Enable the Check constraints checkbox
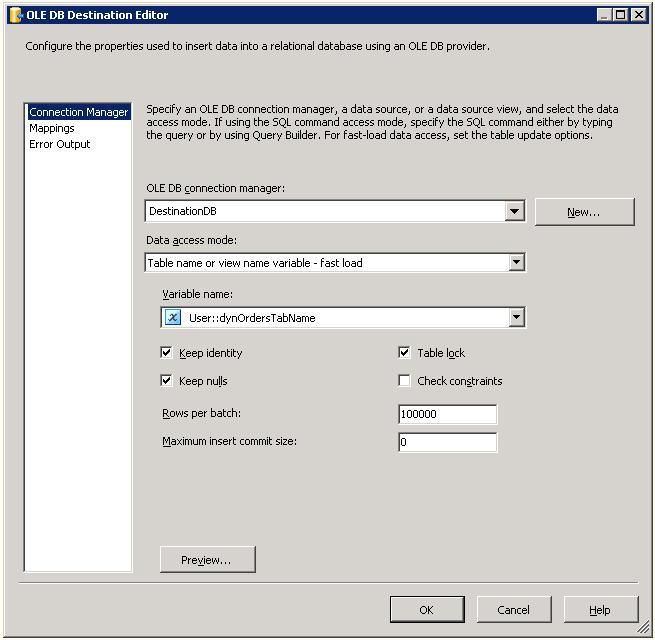655x640 pixels. pyautogui.click(x=404, y=381)
